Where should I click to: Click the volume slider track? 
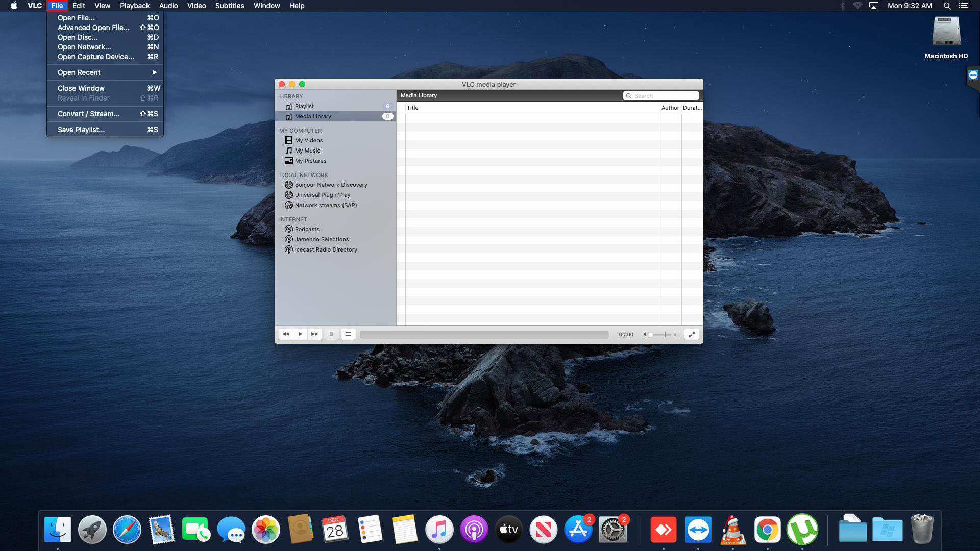click(x=660, y=335)
